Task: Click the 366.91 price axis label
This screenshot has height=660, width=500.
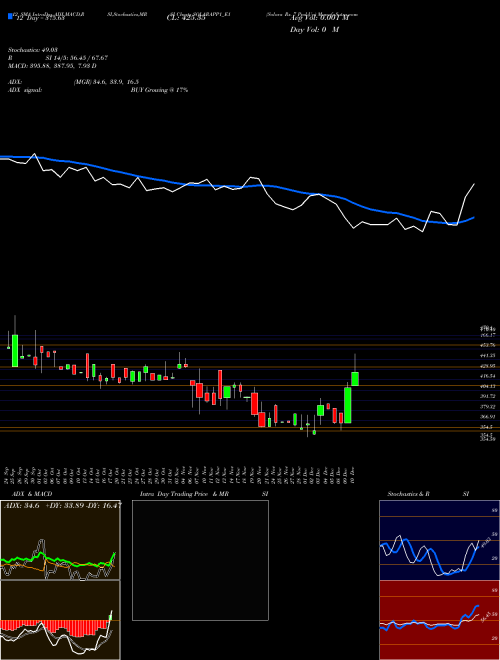Action: (x=489, y=417)
